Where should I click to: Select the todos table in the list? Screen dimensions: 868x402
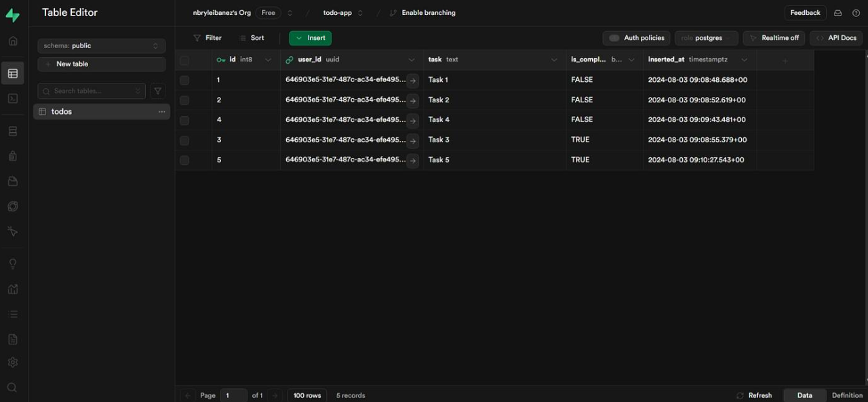tap(102, 111)
